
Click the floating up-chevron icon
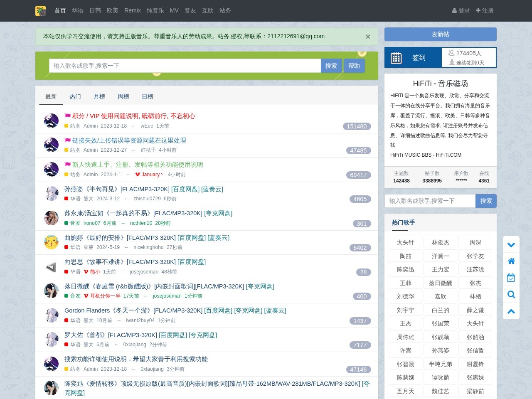pos(511,311)
